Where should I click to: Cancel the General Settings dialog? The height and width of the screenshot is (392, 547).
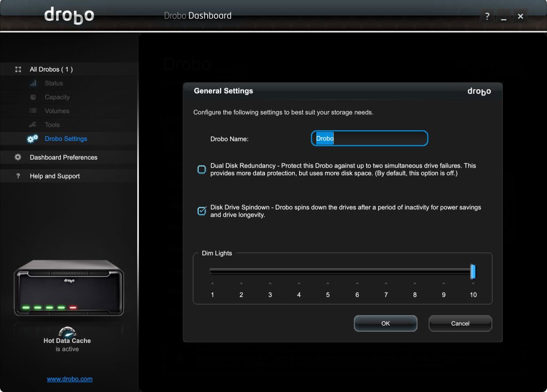pos(460,323)
